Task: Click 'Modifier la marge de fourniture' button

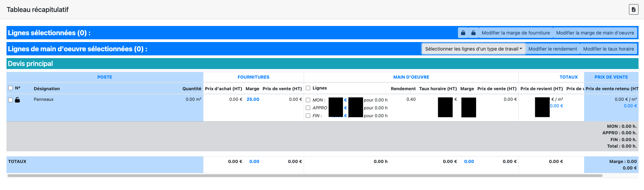Action: (x=515, y=33)
